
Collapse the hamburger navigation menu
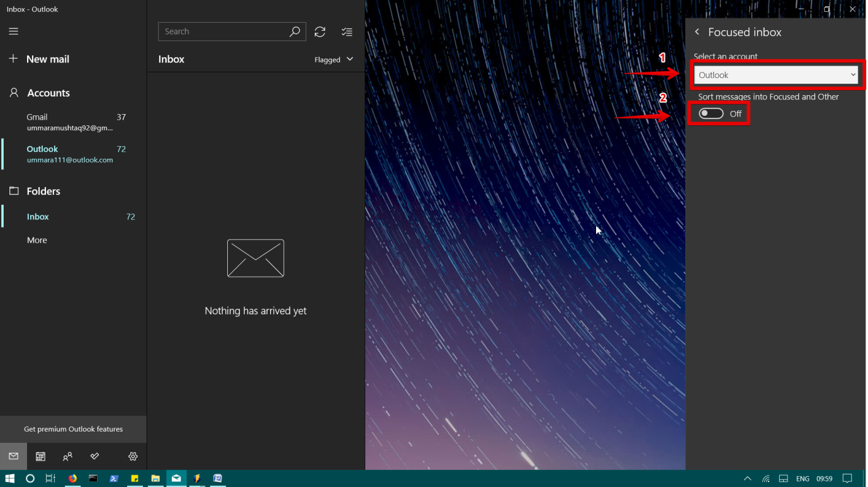click(13, 32)
